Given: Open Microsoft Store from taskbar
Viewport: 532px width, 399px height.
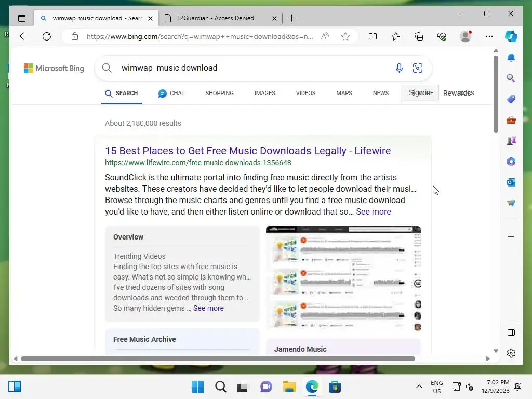Looking at the screenshot, I should tap(335, 387).
